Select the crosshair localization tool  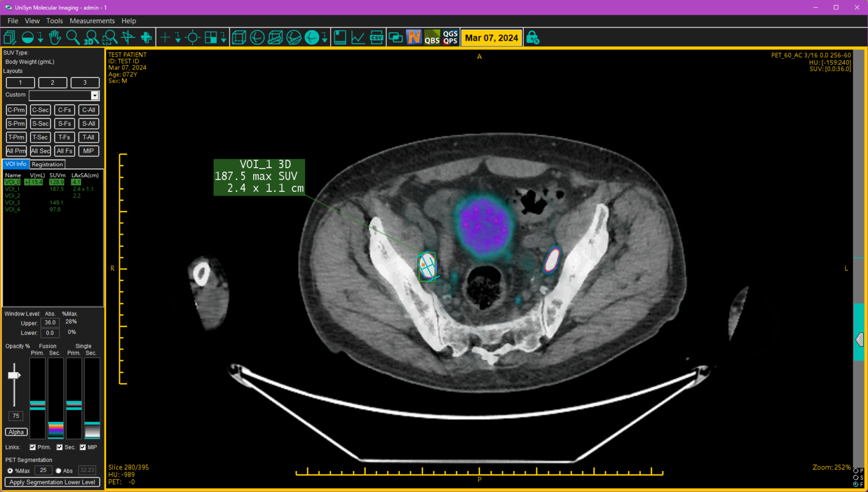click(193, 37)
